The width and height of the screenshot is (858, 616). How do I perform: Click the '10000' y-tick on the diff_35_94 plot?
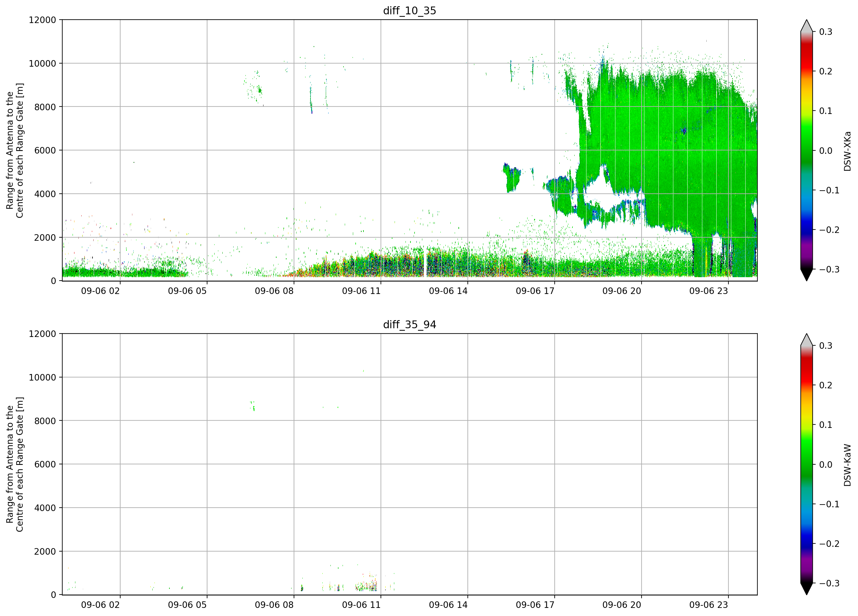pos(42,377)
